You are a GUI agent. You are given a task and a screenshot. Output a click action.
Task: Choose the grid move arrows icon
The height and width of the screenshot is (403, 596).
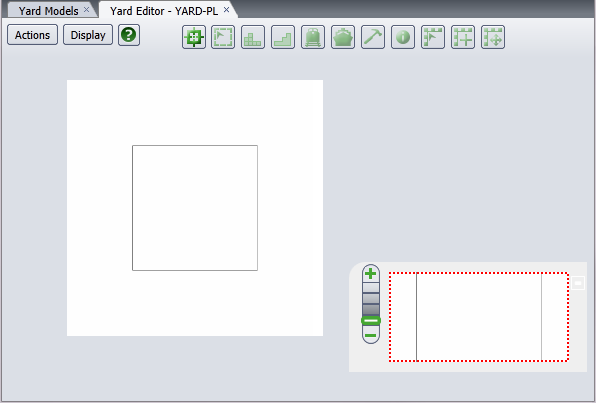[493, 37]
